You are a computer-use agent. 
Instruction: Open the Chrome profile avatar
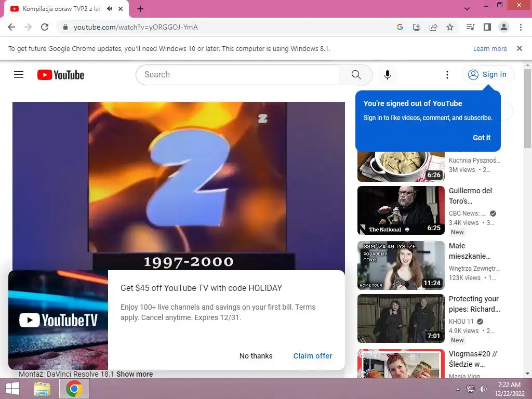[504, 27]
